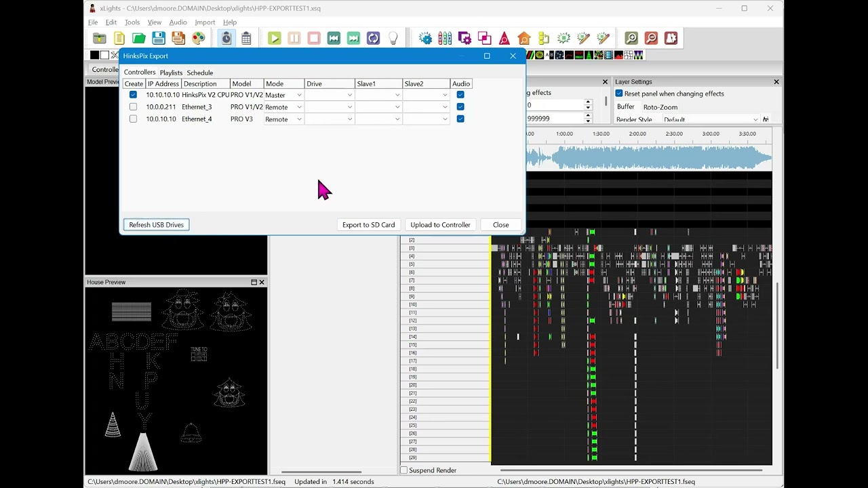Screen dimensions: 868x488
Task: Click audio waveform at 2:00.00 mark
Action: click(x=637, y=158)
